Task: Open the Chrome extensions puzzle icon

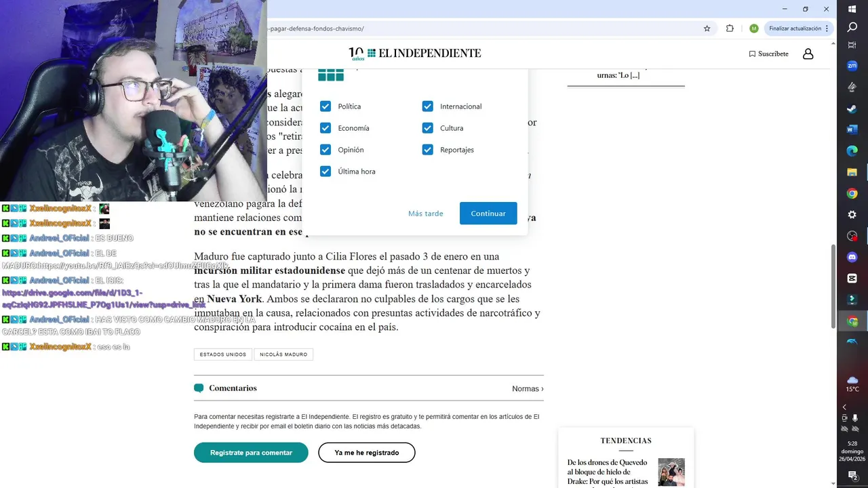Action: click(730, 28)
